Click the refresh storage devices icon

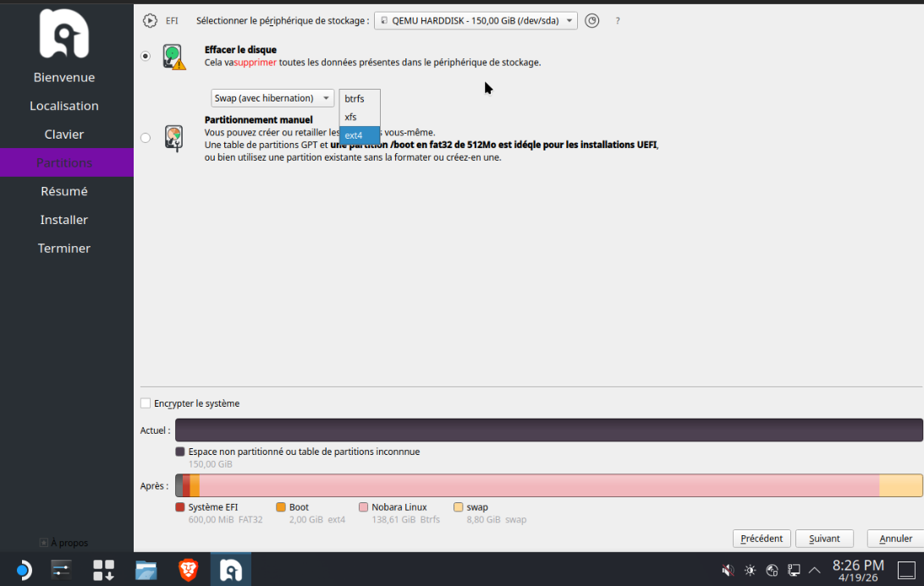592,20
